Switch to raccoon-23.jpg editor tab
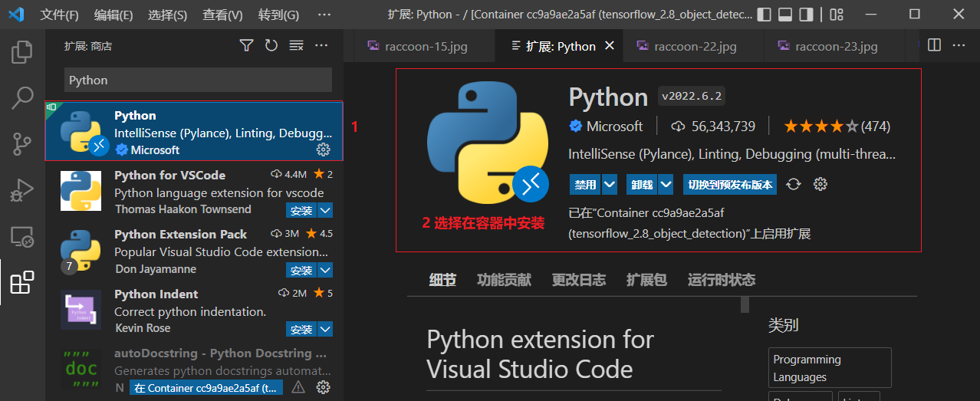The image size is (980, 401). point(835,46)
